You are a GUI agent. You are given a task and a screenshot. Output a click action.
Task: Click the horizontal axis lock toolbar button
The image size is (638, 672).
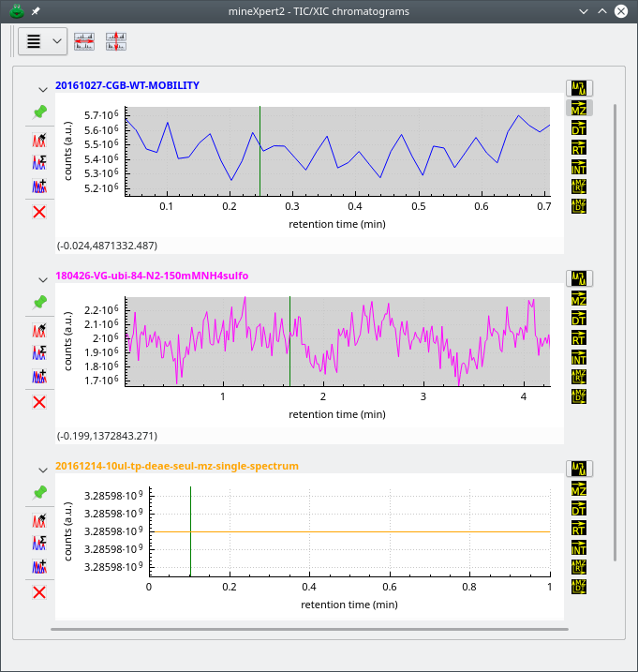pos(84,41)
